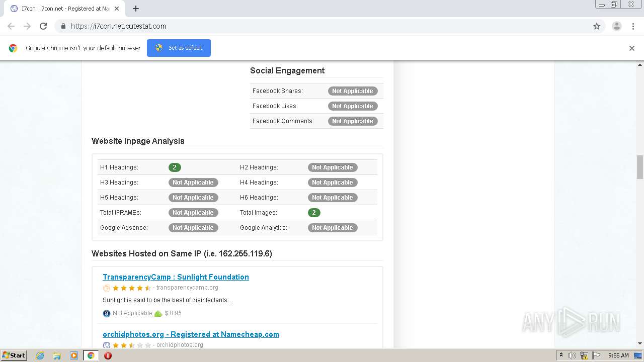Screen dimensions: 644x362
Task: Reload the current page
Action: pyautogui.click(x=43, y=26)
